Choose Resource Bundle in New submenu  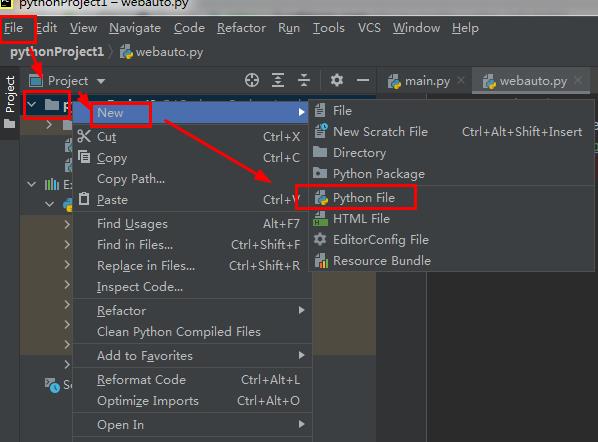(x=451, y=261)
